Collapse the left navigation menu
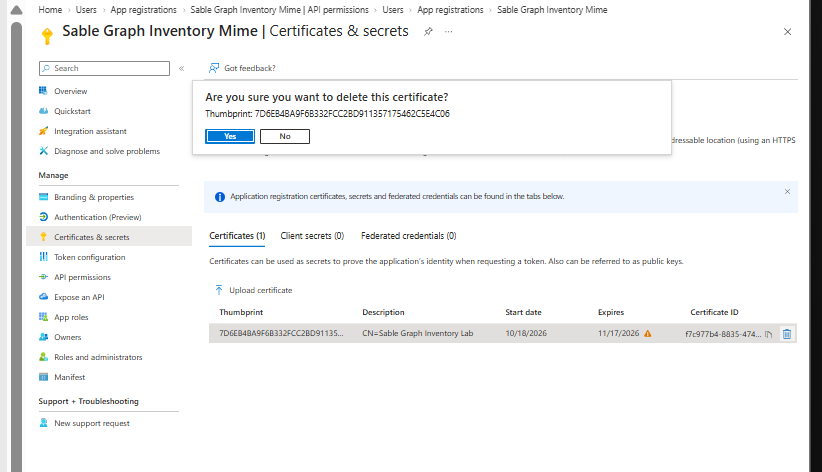Viewport: 822px width, 472px height. click(181, 68)
